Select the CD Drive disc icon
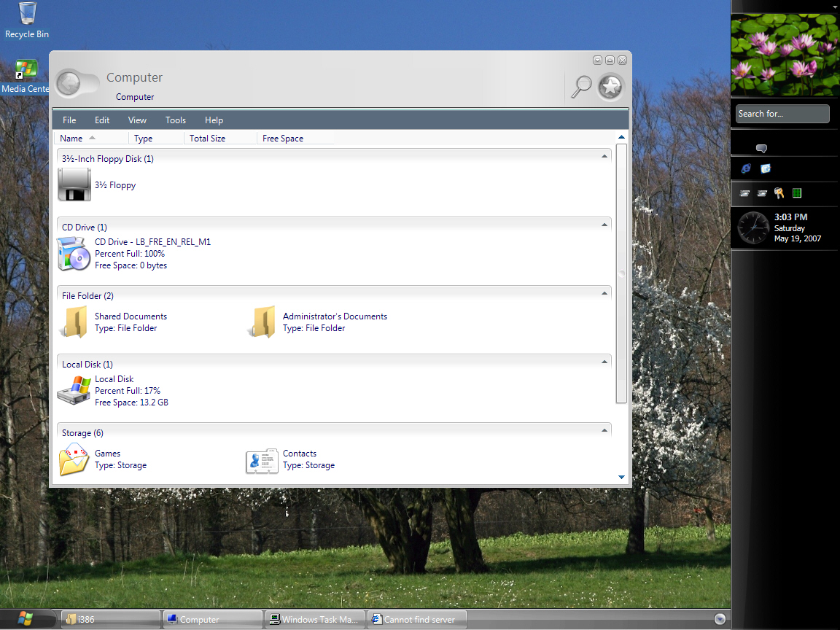 coord(74,254)
